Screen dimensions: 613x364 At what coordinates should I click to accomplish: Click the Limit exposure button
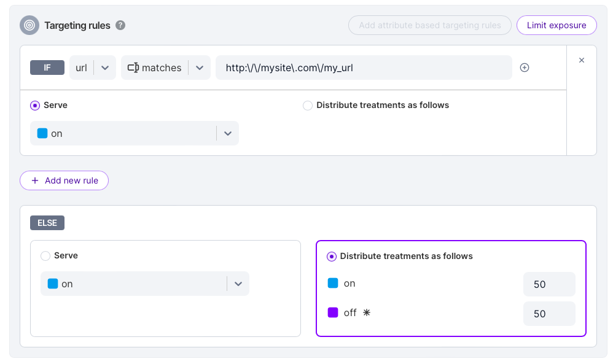[556, 25]
